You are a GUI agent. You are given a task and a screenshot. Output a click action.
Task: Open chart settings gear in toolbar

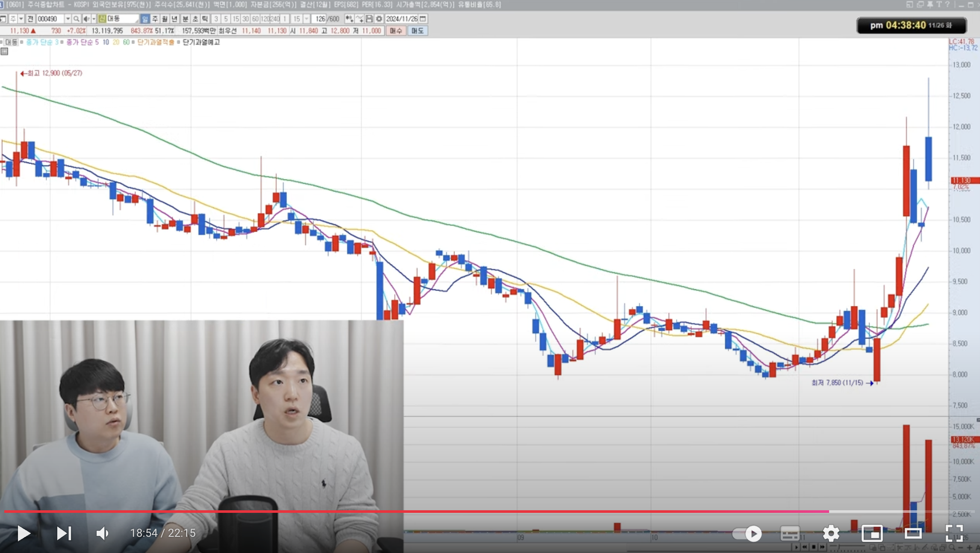tap(379, 19)
